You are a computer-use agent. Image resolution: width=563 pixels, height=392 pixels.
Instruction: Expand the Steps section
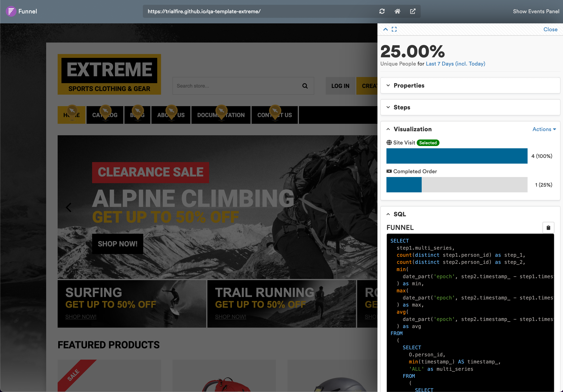tap(402, 107)
